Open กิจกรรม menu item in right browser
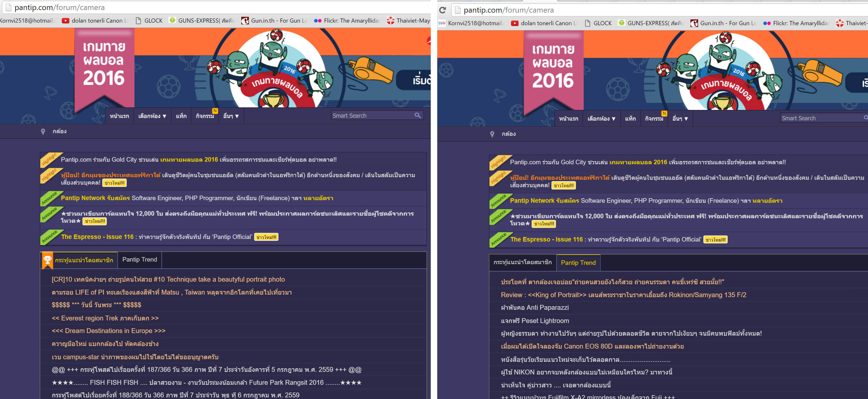868x399 pixels. pyautogui.click(x=654, y=119)
